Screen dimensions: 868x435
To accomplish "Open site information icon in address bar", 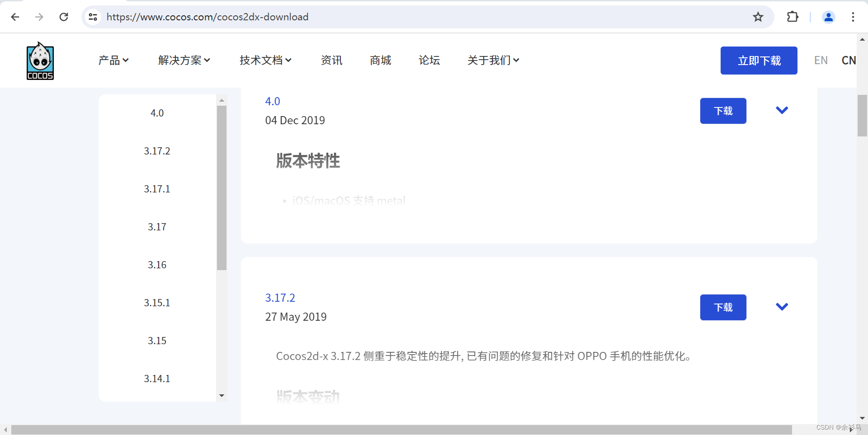I will click(93, 17).
